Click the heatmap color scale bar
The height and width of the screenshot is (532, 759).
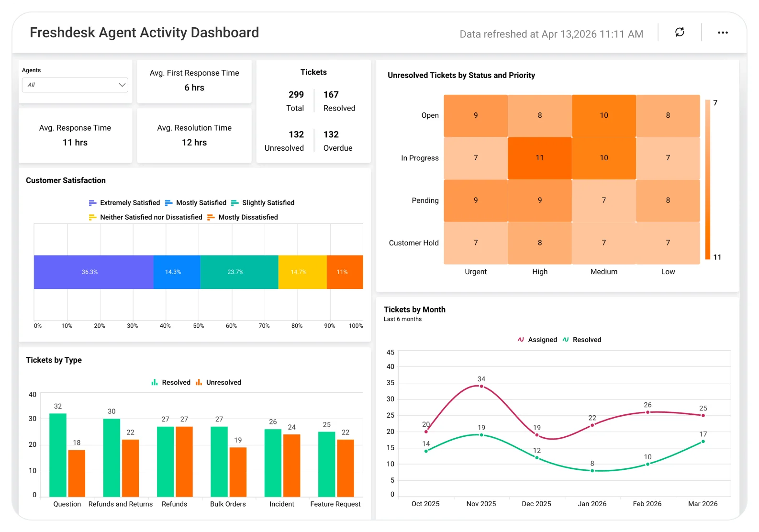pyautogui.click(x=708, y=179)
